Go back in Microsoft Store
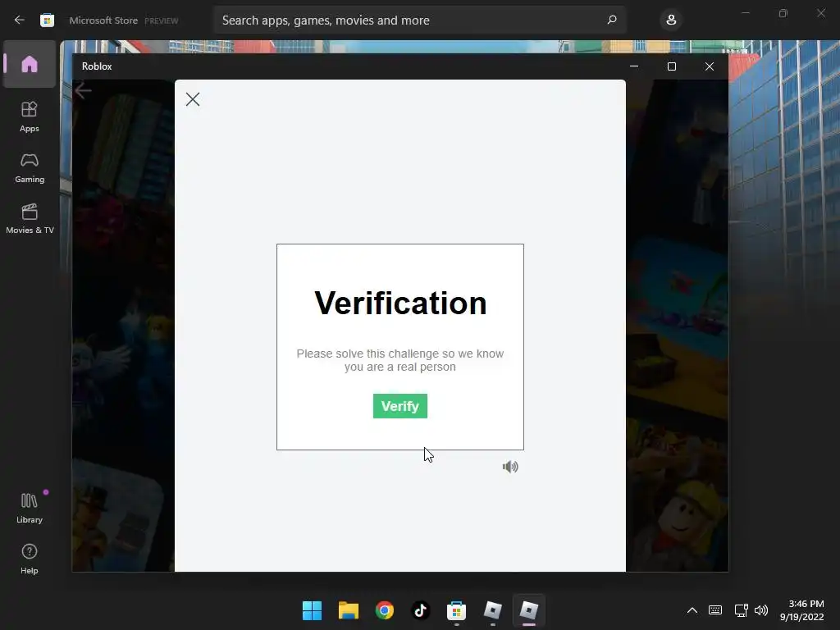The height and width of the screenshot is (630, 840). 20,20
